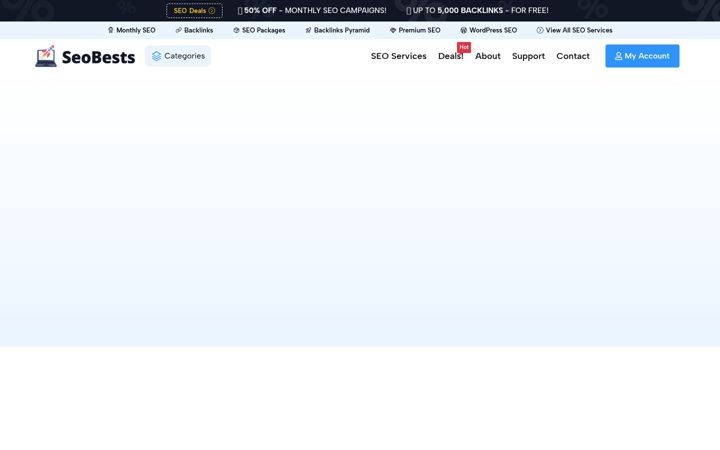Click the My Account button
Image resolution: width=720 pixels, height=450 pixels.
tap(642, 56)
